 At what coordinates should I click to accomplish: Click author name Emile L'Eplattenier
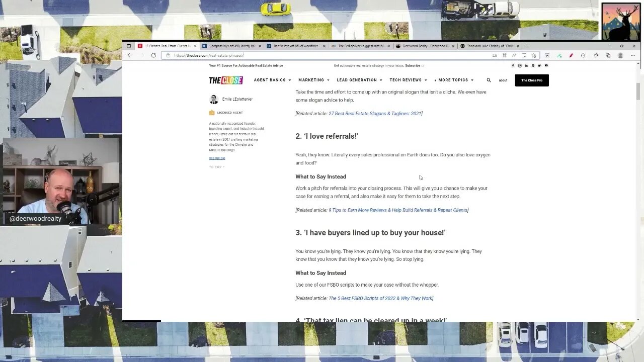pos(237,99)
